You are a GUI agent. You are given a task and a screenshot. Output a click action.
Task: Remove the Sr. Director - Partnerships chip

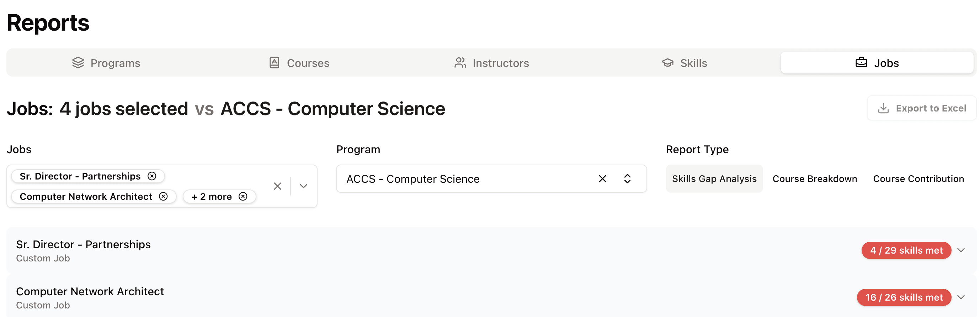(152, 176)
